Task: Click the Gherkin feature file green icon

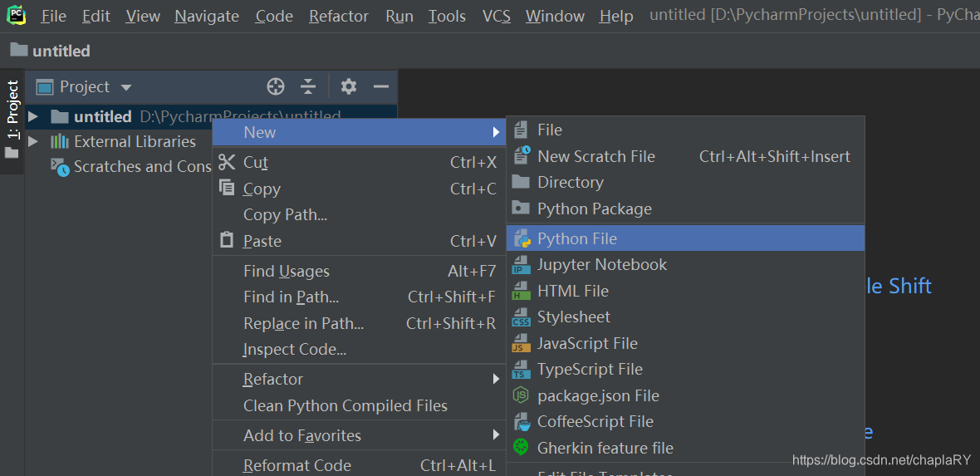Action: click(x=521, y=447)
